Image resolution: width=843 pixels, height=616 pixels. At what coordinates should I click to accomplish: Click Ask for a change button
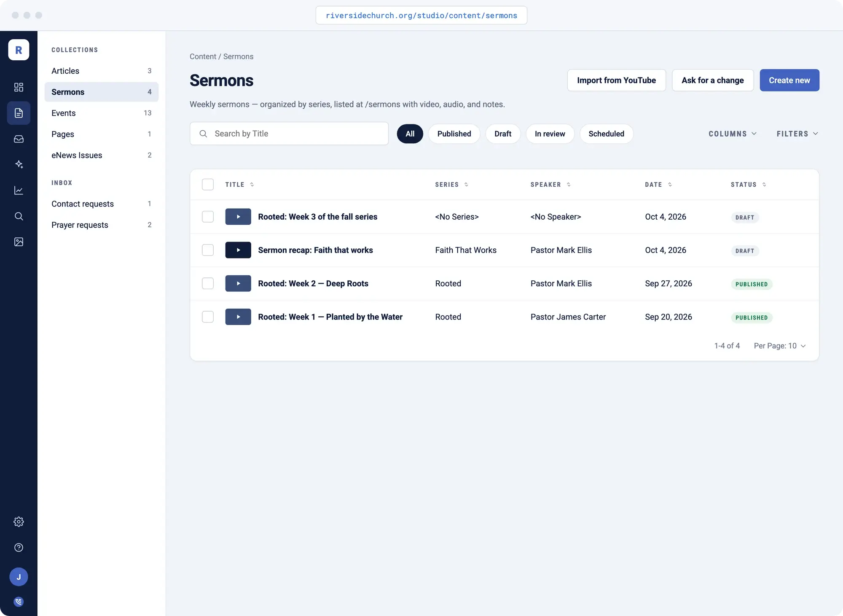[712, 80]
